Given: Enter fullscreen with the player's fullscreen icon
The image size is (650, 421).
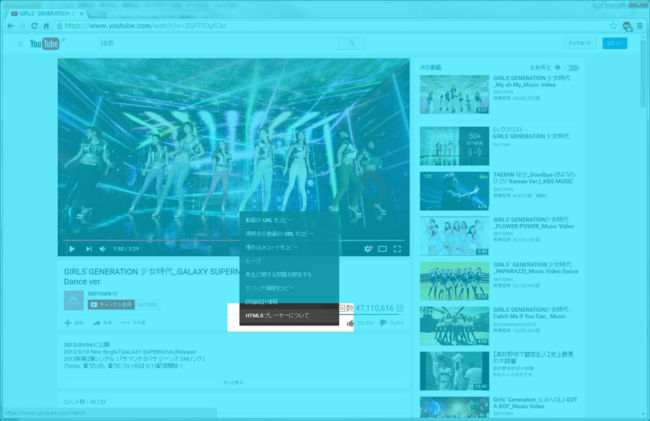Looking at the screenshot, I should click(397, 249).
